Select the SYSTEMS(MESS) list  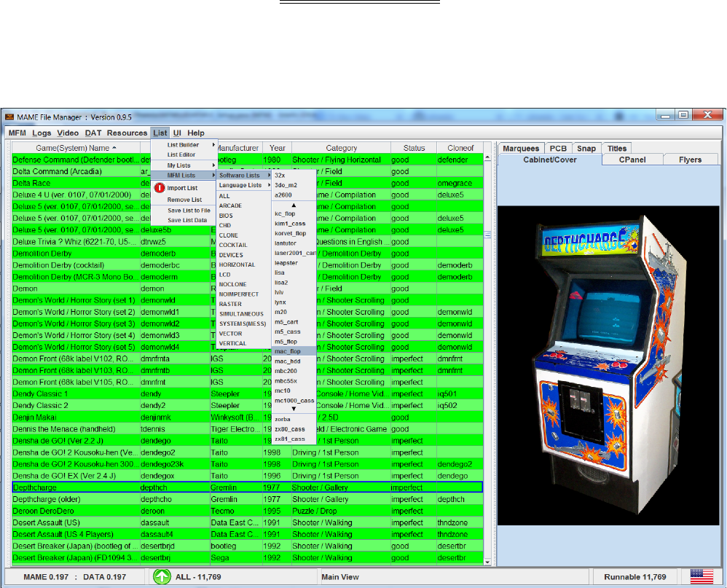coord(244,324)
